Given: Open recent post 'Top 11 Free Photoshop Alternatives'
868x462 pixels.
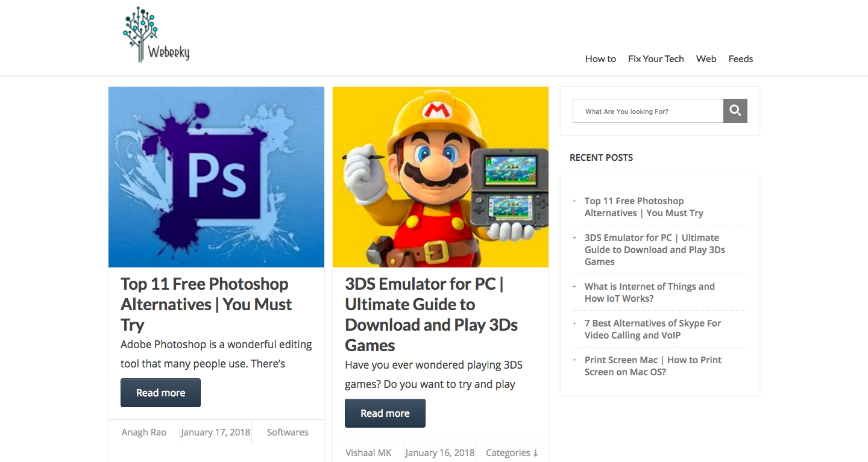Looking at the screenshot, I should point(644,207).
